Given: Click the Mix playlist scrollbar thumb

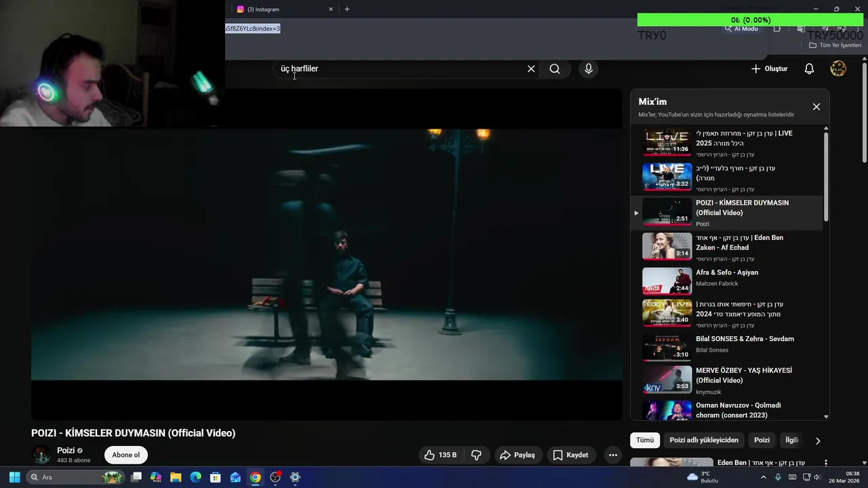Looking at the screenshot, I should (x=826, y=176).
